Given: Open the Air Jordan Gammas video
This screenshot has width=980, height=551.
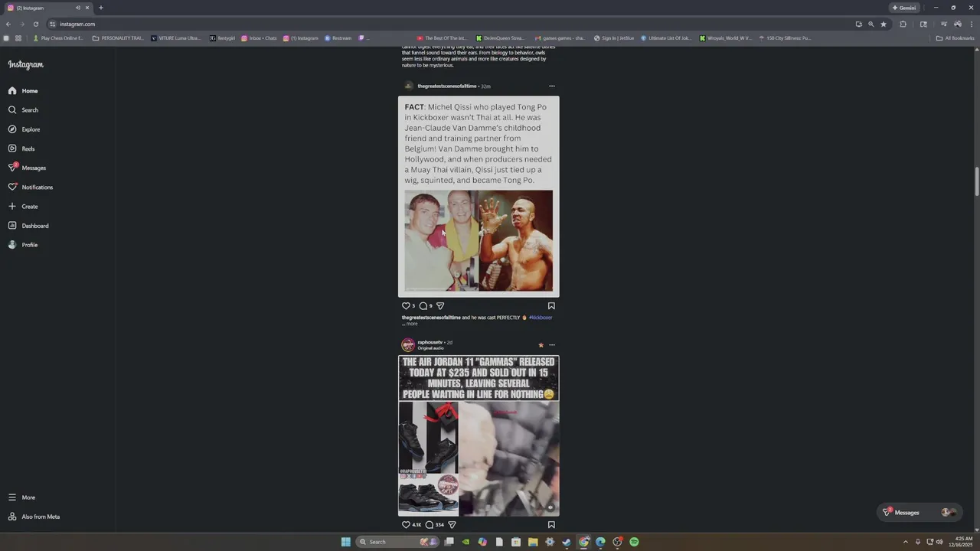Looking at the screenshot, I should pos(479,436).
